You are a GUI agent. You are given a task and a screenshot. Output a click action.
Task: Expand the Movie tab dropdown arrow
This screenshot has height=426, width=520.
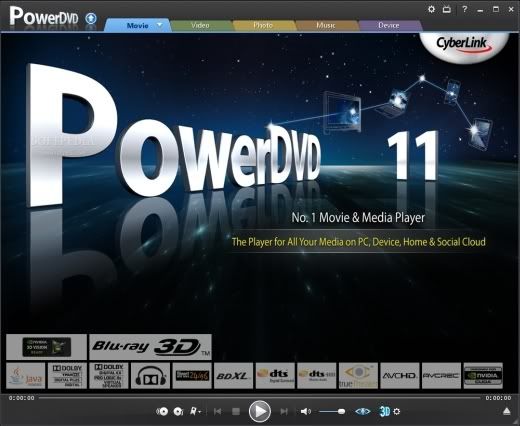coord(160,25)
